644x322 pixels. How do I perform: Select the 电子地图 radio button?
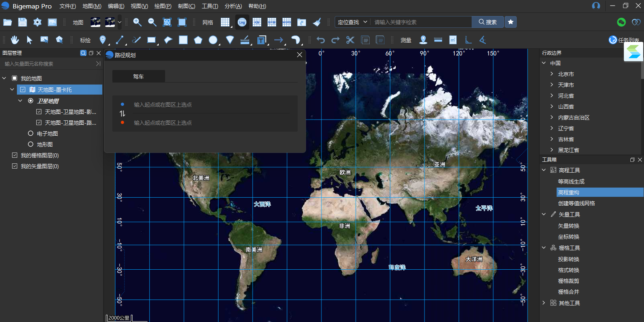(31, 134)
